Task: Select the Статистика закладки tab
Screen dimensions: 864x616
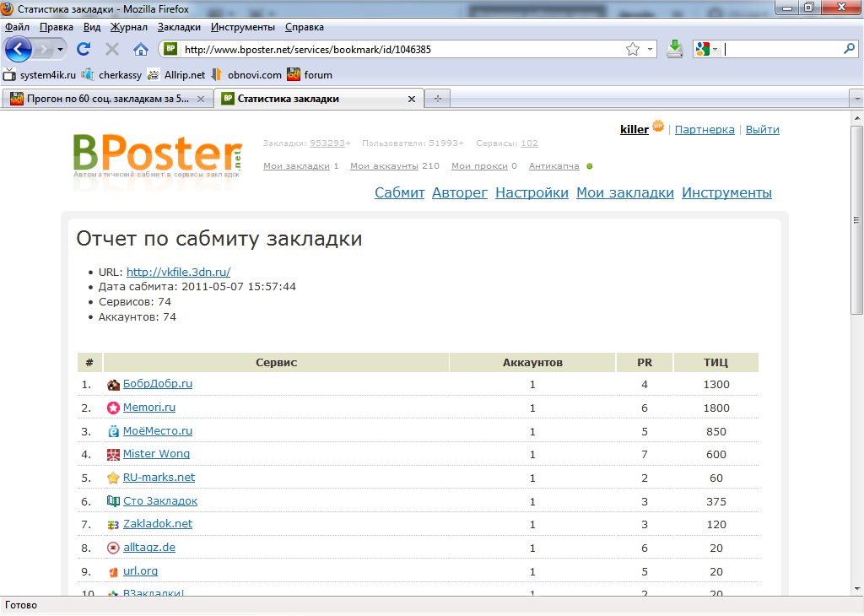Action: (x=319, y=100)
